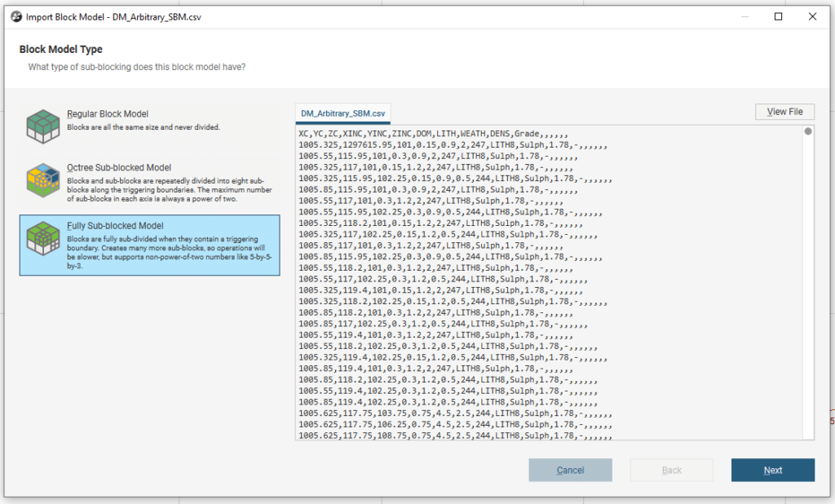The image size is (835, 504).
Task: Click the Fully Sub-blocked Model icon
Action: pos(43,239)
